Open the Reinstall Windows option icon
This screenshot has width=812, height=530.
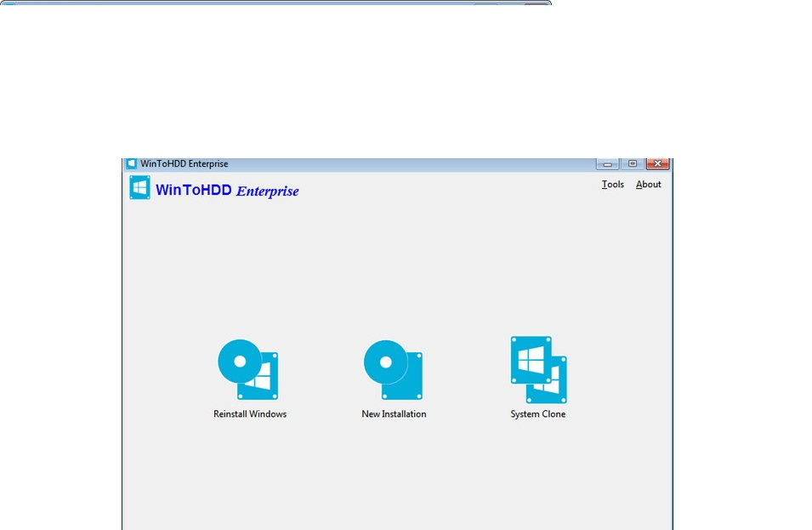(x=248, y=369)
